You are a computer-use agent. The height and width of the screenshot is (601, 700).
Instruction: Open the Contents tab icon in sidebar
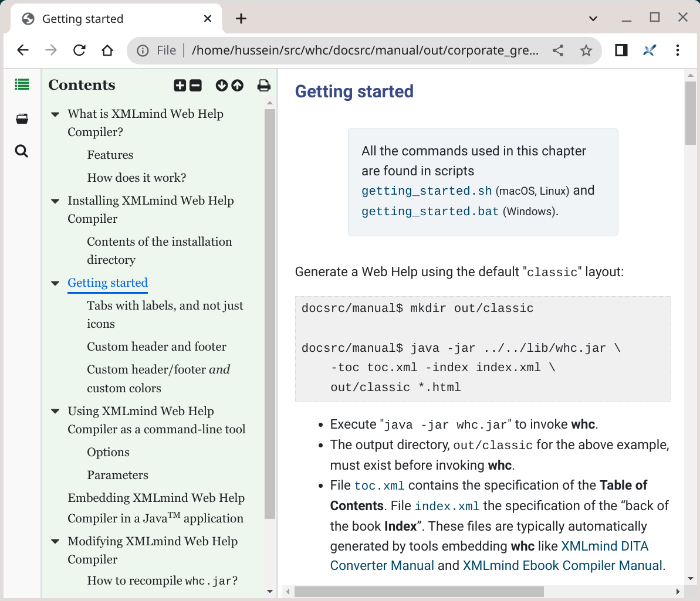pyautogui.click(x=22, y=85)
